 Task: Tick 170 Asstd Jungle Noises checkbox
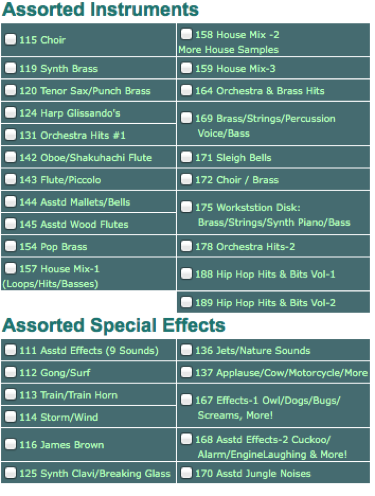point(186,473)
